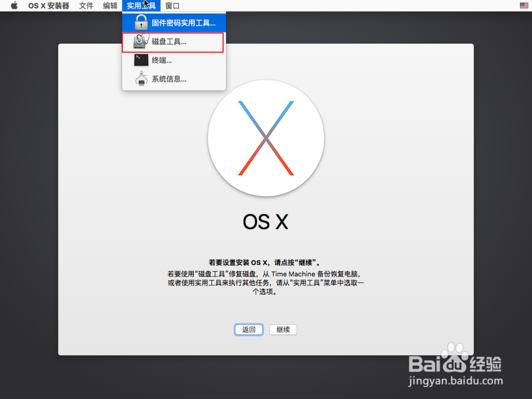Click the OS X logo circle

266,138
